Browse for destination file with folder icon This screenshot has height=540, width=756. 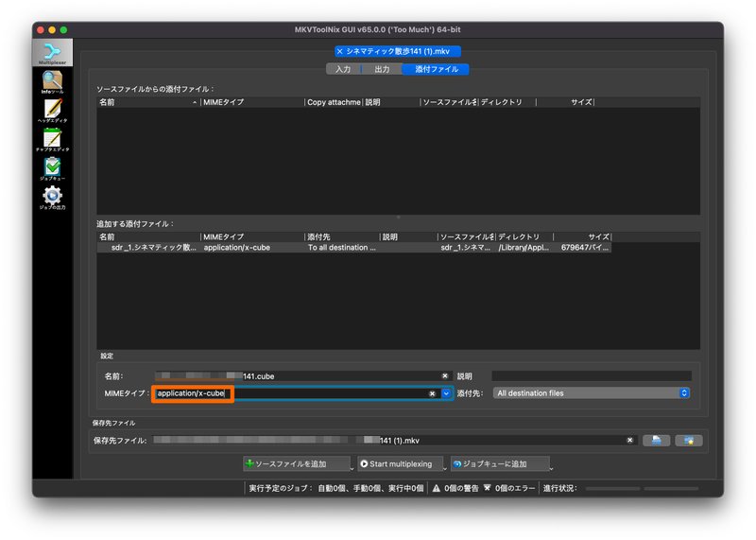point(656,441)
